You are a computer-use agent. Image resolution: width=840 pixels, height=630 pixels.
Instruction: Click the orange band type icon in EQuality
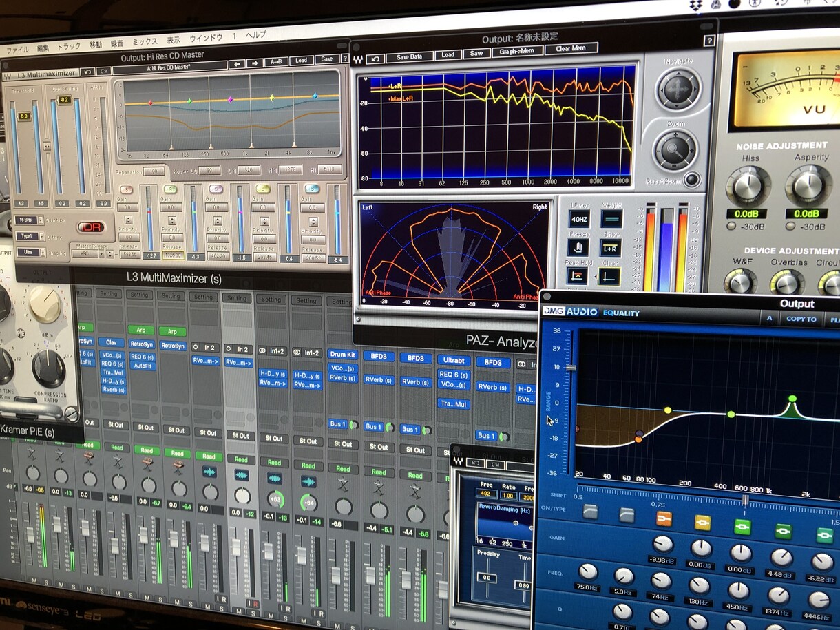(x=664, y=518)
